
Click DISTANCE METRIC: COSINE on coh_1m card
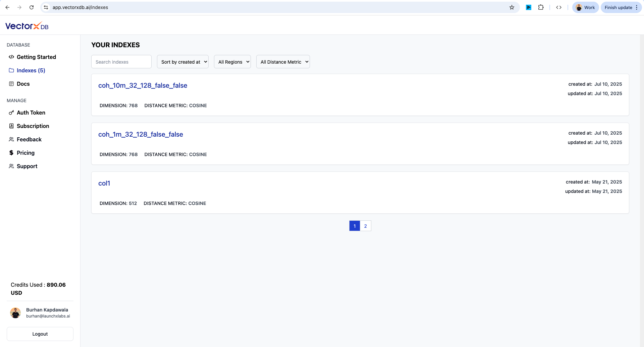[175, 154]
